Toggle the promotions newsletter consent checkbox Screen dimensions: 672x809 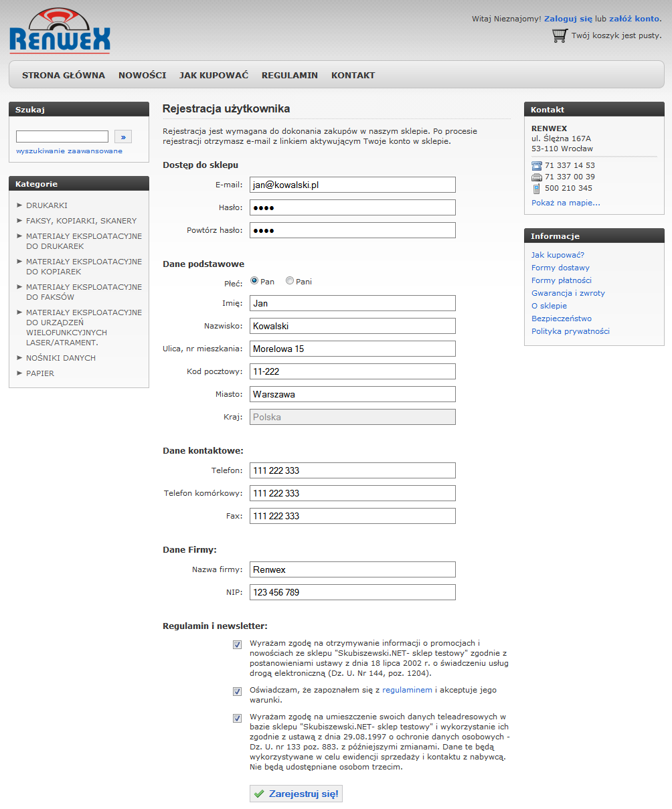click(x=237, y=644)
